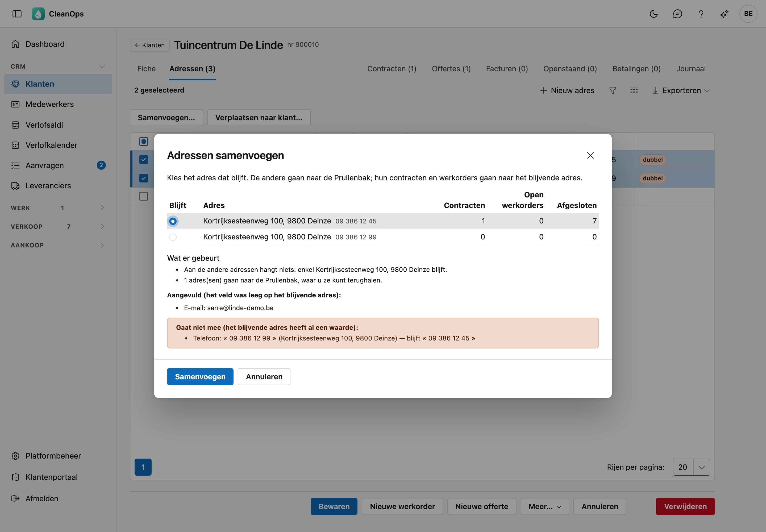Tick the unchecked third address row checkbox

click(144, 196)
